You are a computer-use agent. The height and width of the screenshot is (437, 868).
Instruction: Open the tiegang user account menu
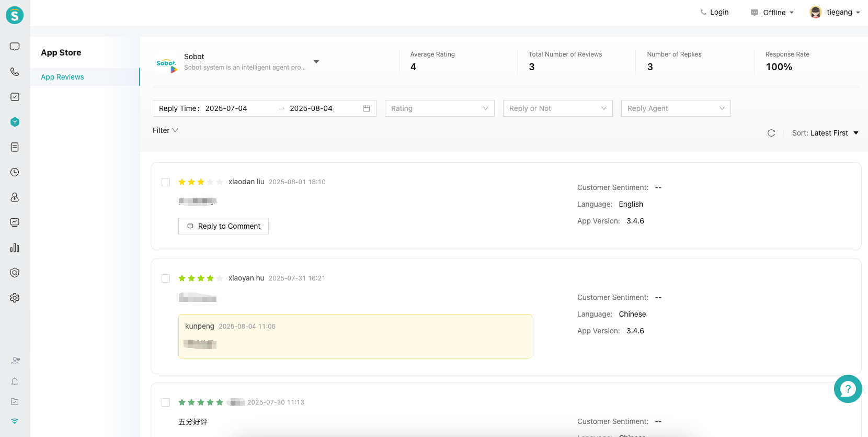(x=835, y=12)
